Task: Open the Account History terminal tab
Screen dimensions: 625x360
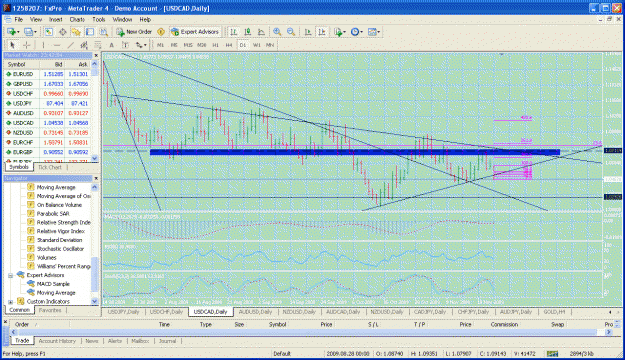Action: [57, 341]
